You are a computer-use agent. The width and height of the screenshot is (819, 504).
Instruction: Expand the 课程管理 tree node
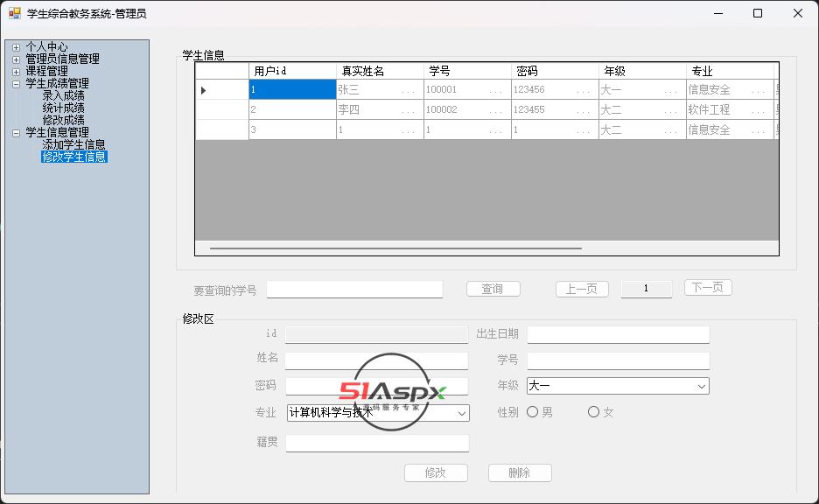(16, 72)
